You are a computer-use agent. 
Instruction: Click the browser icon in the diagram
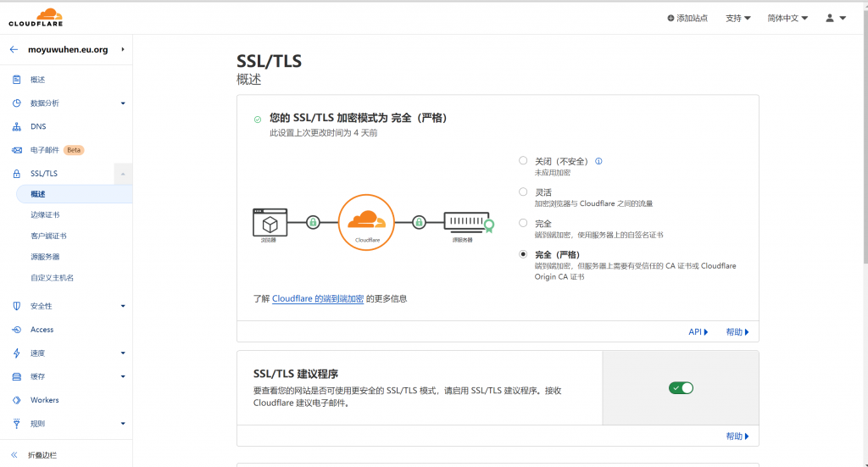(270, 222)
